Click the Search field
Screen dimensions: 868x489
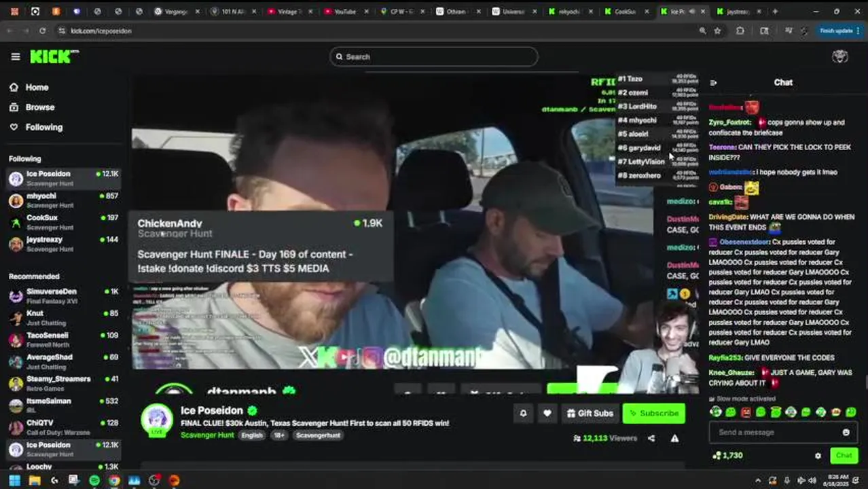(434, 57)
